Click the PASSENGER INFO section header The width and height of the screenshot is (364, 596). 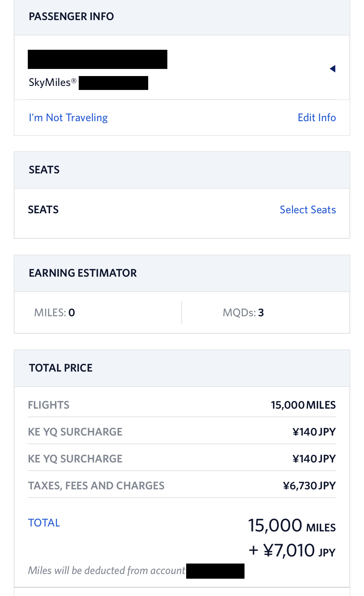(71, 17)
